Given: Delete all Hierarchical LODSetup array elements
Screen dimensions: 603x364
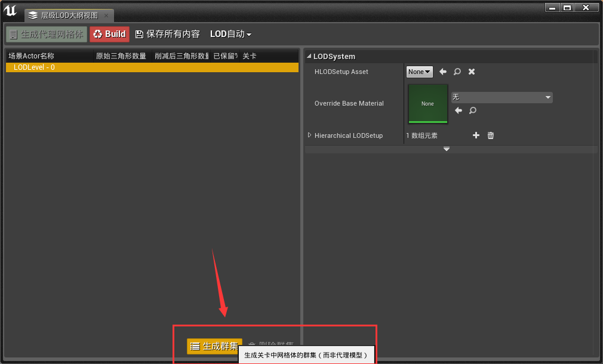Looking at the screenshot, I should click(x=491, y=135).
